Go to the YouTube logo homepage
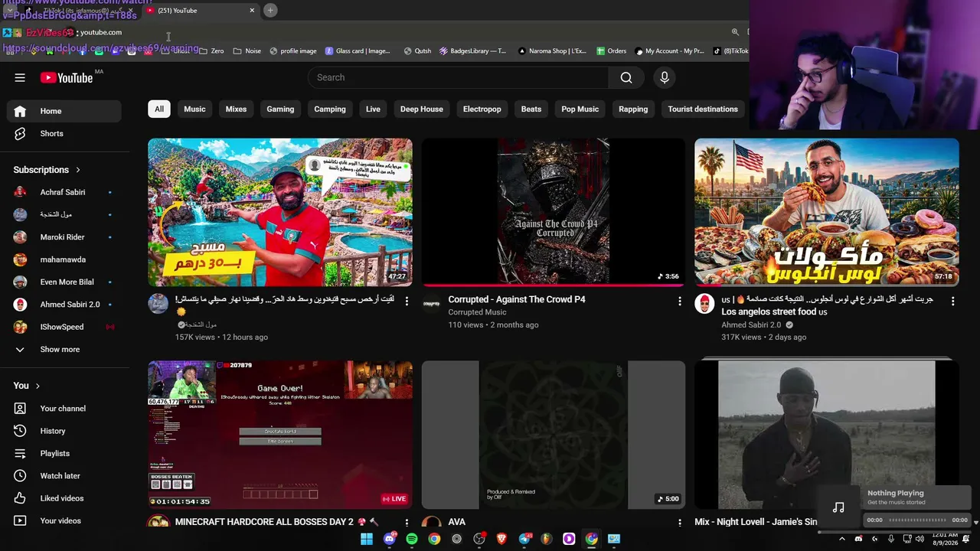 [67, 77]
